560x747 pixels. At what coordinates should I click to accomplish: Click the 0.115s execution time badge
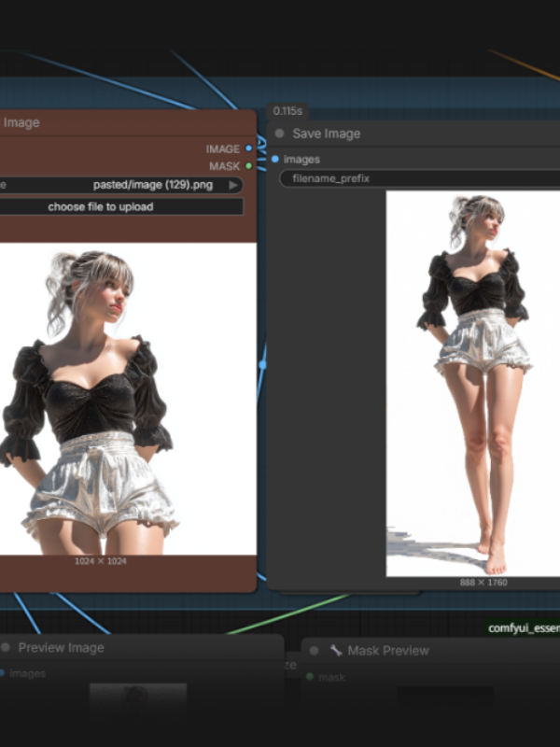click(287, 111)
